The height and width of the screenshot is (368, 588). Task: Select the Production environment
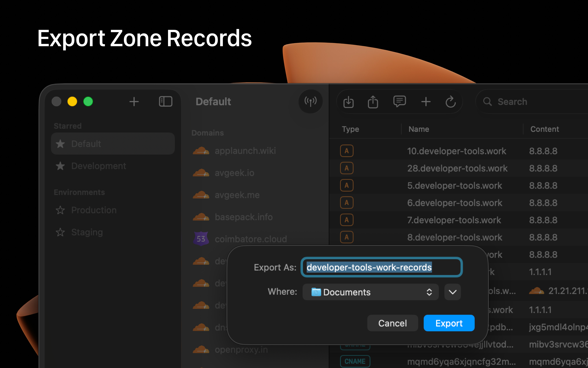(x=113, y=210)
